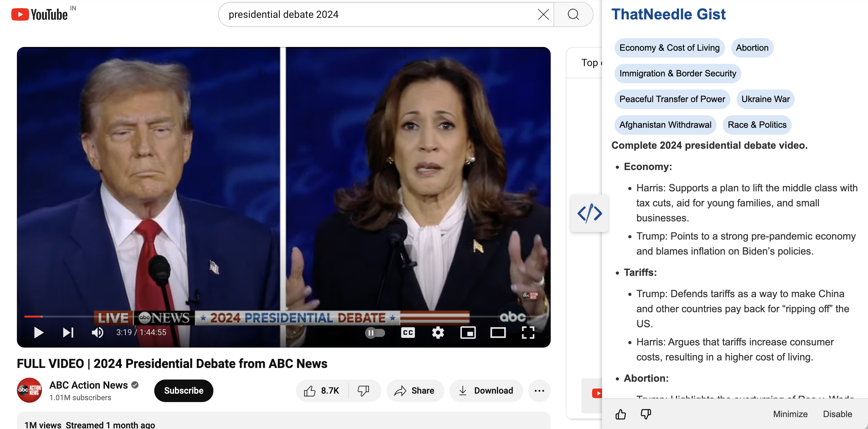Clear the search box text
This screenshot has width=868, height=429.
click(x=543, y=14)
